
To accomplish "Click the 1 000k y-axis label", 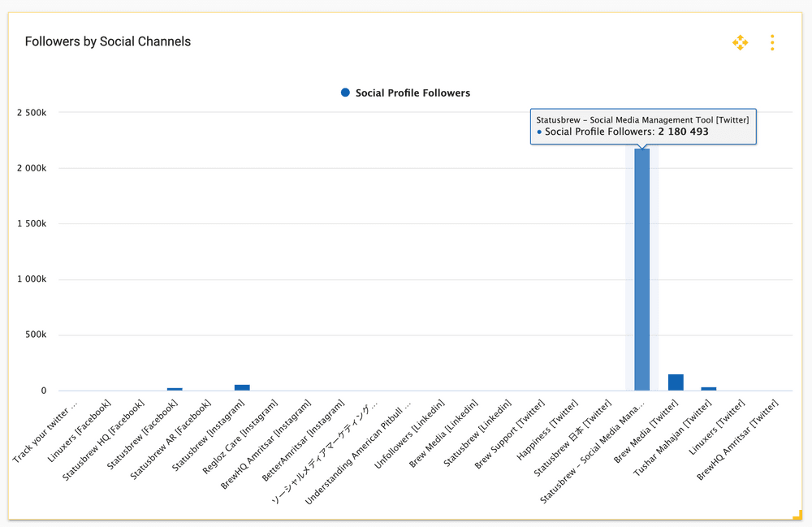I will point(32,279).
